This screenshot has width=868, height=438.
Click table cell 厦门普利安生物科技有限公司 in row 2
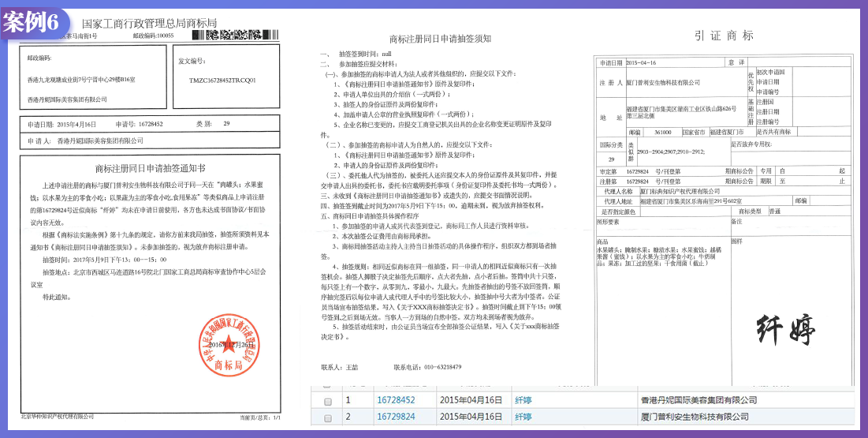695,417
